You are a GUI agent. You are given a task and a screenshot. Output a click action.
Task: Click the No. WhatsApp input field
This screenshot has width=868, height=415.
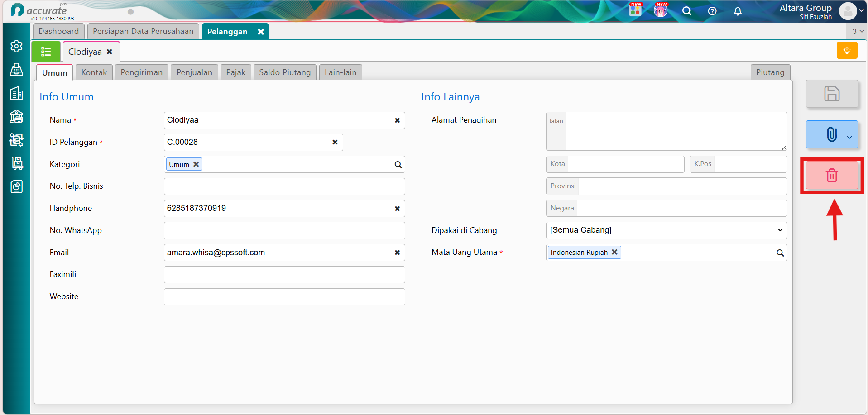284,231
